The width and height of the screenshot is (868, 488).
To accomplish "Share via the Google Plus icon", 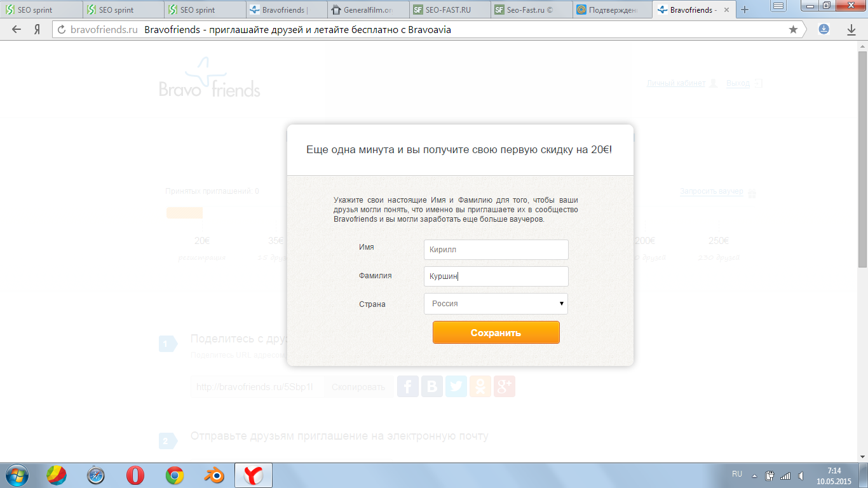I will coord(505,386).
